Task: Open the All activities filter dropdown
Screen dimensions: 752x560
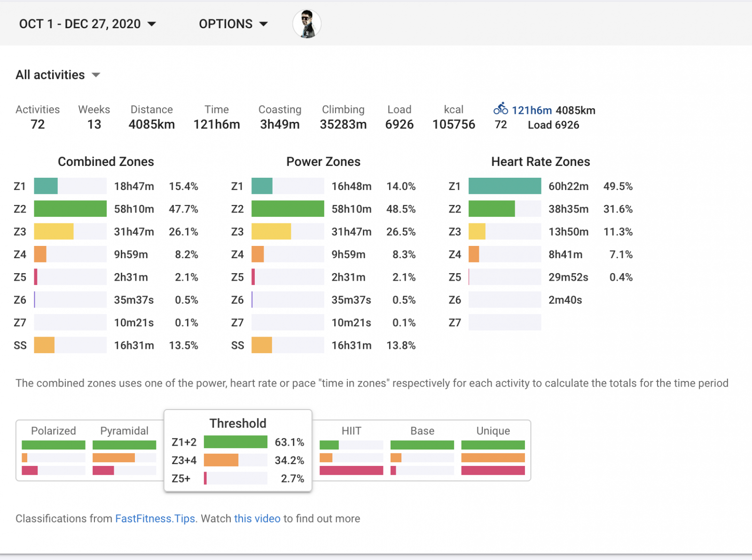Action: click(x=58, y=75)
